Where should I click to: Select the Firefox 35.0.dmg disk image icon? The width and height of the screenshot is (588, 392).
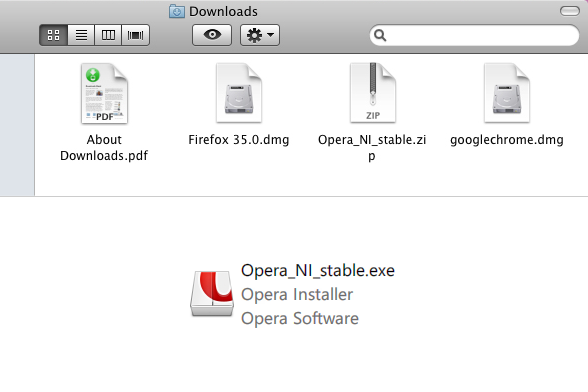pos(239,93)
